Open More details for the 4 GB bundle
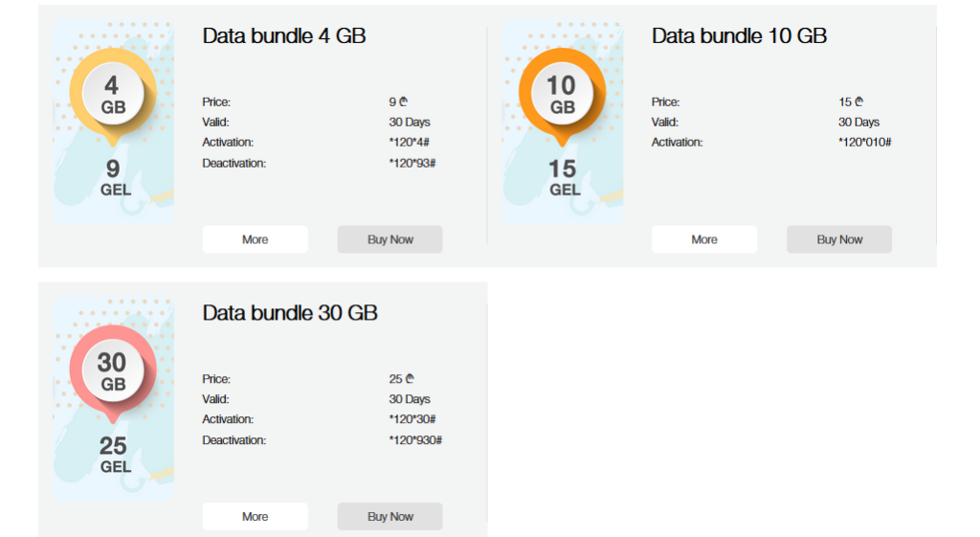The height and width of the screenshot is (537, 980). coord(255,239)
